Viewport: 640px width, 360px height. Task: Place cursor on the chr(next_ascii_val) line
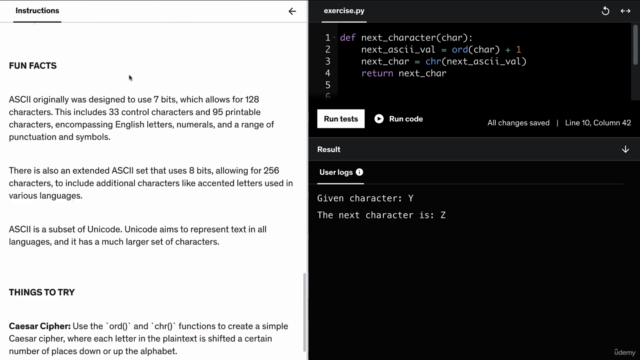pyautogui.click(x=444, y=61)
